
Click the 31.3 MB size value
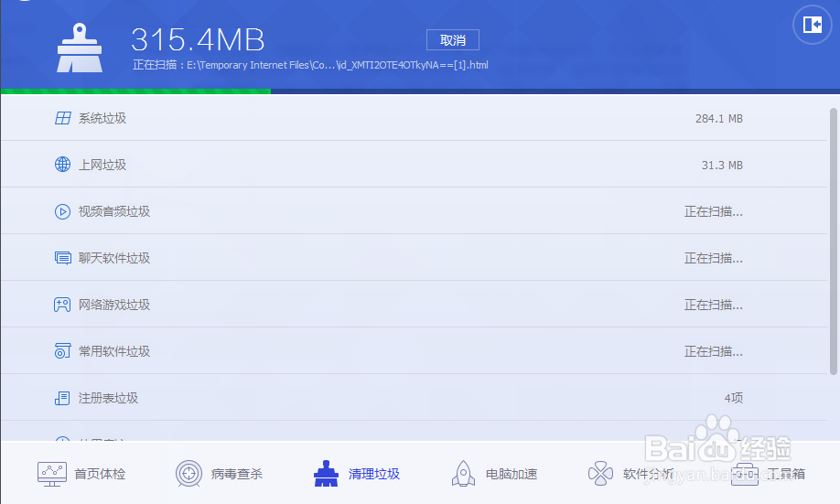pyautogui.click(x=722, y=165)
